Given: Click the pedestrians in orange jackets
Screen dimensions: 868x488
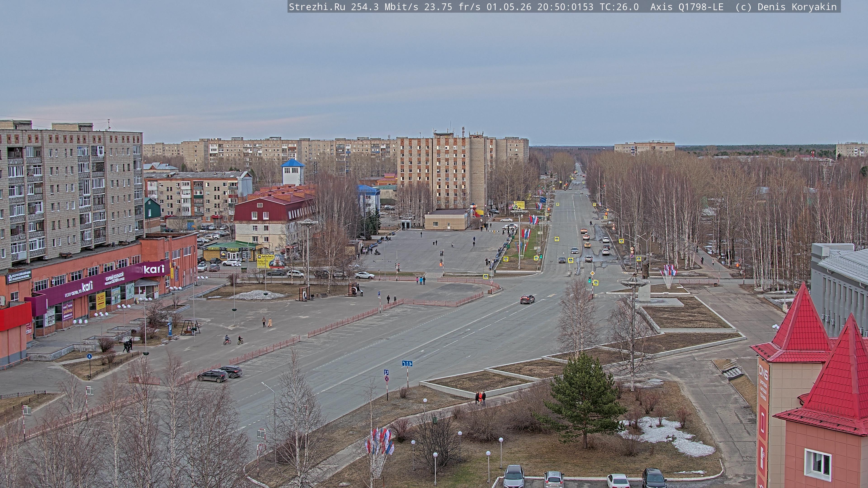Looking at the screenshot, I should click(480, 398).
